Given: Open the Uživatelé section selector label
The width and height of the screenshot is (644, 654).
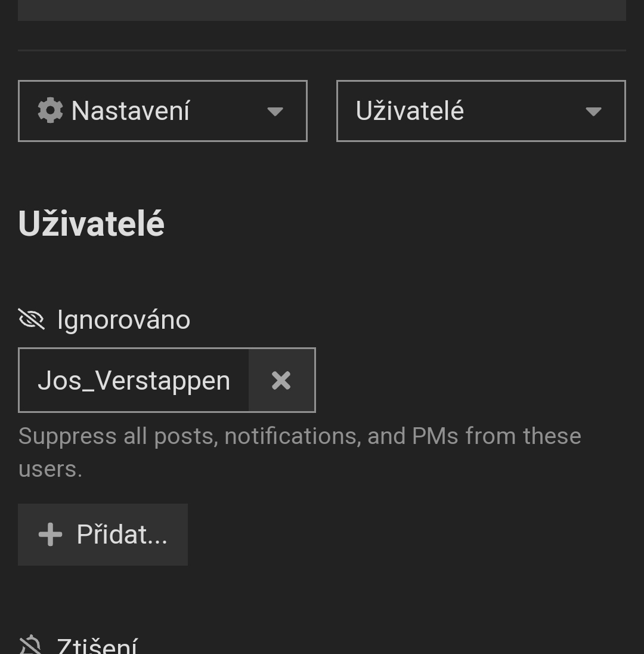Looking at the screenshot, I should pyautogui.click(x=409, y=110).
